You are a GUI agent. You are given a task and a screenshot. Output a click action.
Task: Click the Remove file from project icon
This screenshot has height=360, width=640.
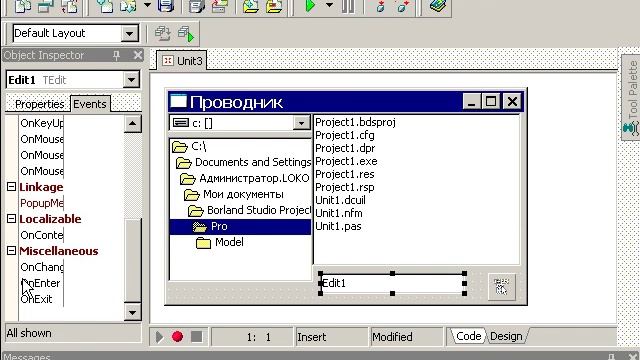[274, 6]
